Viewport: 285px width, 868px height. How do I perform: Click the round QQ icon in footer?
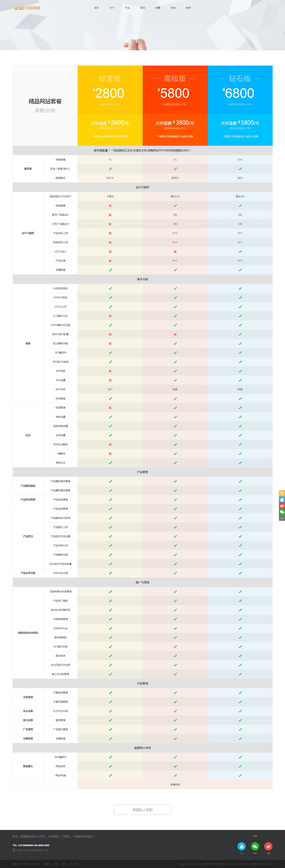click(241, 846)
